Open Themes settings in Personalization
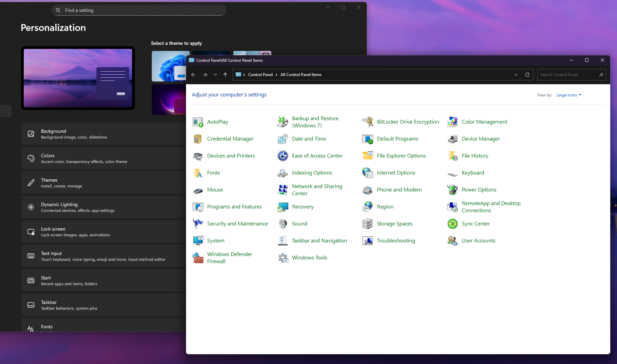The height and width of the screenshot is (364, 617). coord(104,183)
